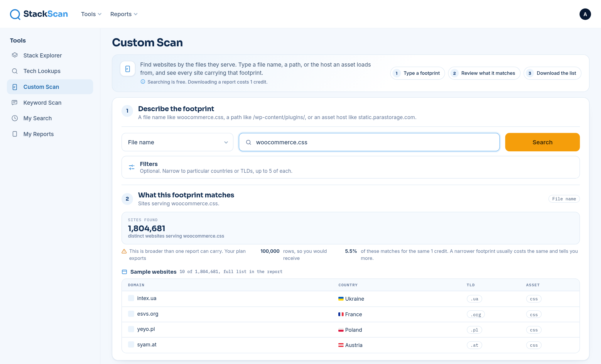Click the css asset badge for syam.at

(534, 345)
